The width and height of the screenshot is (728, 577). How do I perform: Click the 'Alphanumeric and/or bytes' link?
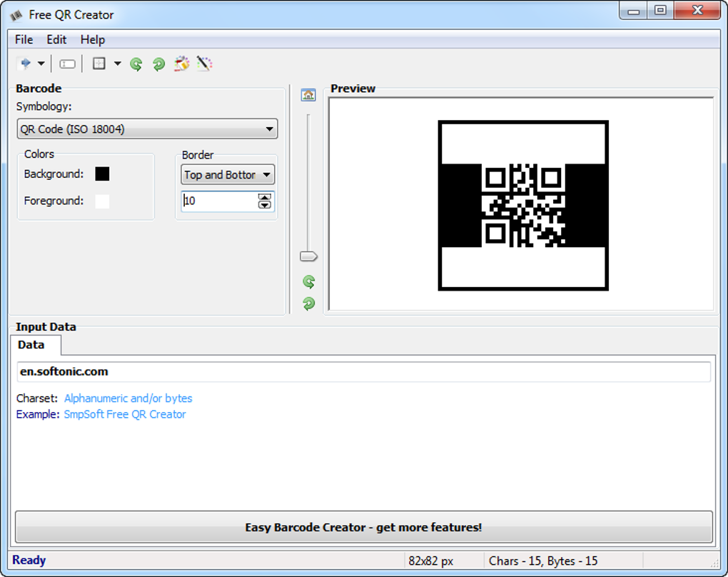128,398
